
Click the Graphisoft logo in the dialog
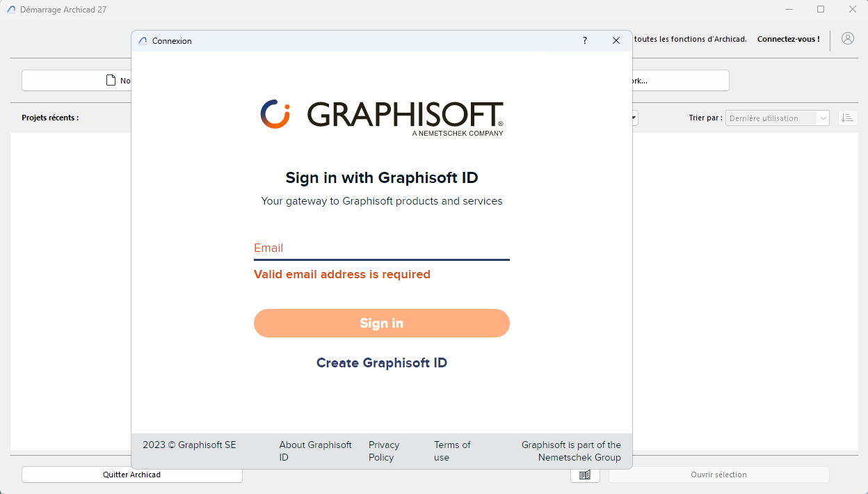pyautogui.click(x=382, y=118)
